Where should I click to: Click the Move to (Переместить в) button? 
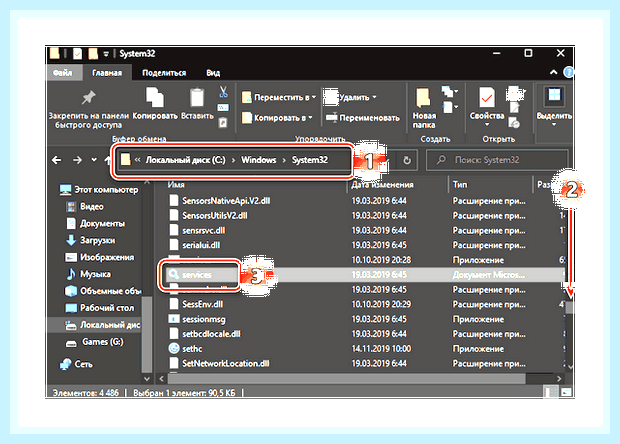pos(278,97)
